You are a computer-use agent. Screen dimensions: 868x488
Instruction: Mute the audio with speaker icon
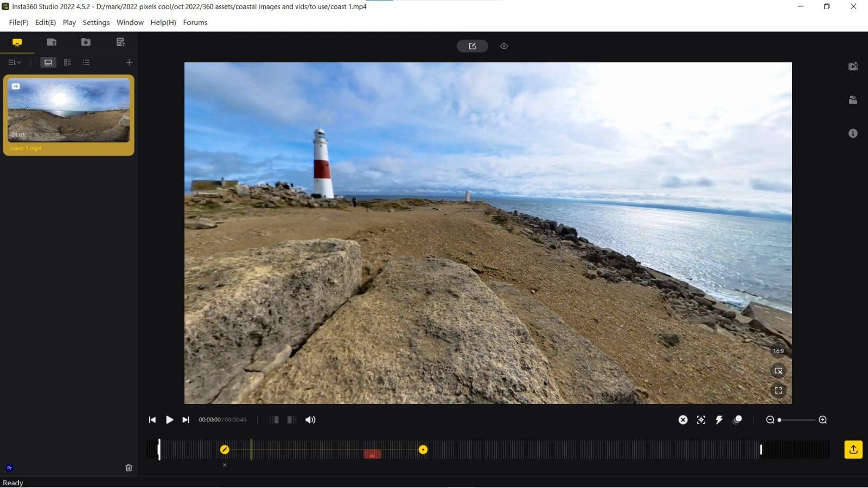click(310, 420)
